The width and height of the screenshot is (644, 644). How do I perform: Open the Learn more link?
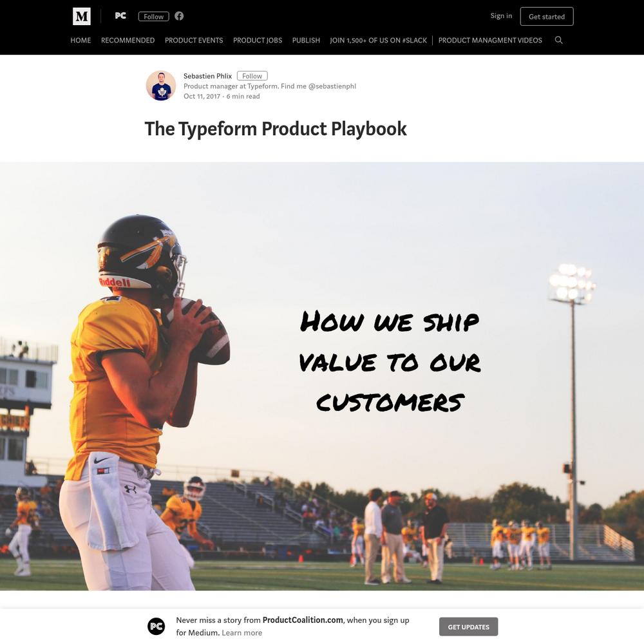(x=242, y=633)
